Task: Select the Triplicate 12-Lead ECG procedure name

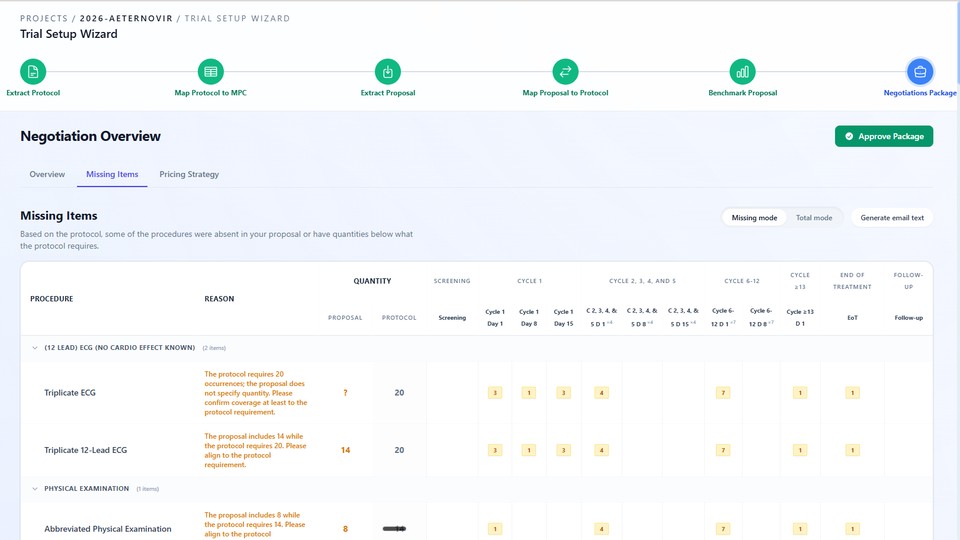Action: pyautogui.click(x=86, y=450)
